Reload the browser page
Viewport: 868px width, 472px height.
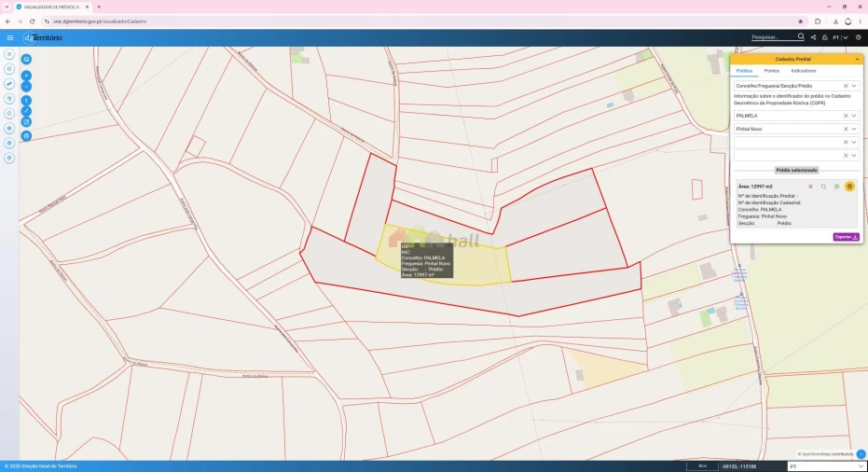coord(32,21)
